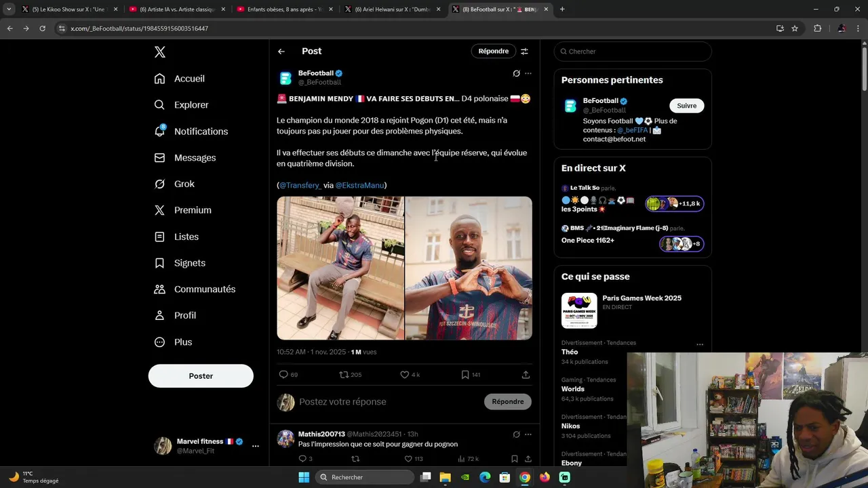
Task: Click the Communautés sidebar icon
Action: [159, 289]
